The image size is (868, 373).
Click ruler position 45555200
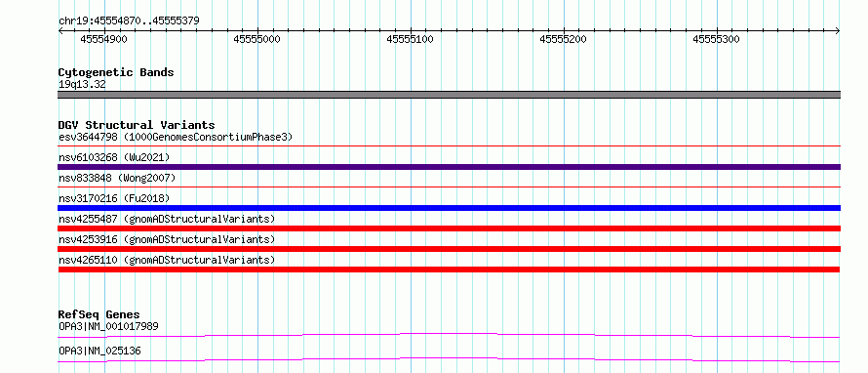tap(563, 39)
